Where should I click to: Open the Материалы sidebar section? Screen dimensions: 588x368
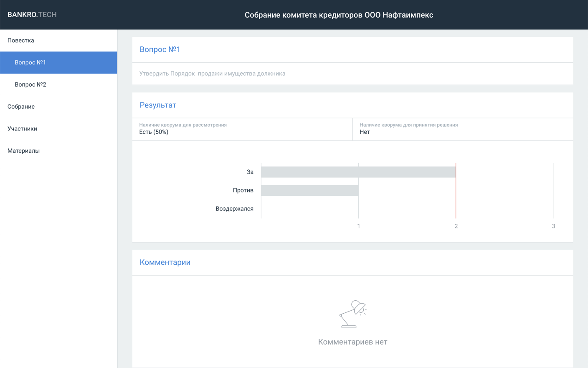(x=58, y=151)
